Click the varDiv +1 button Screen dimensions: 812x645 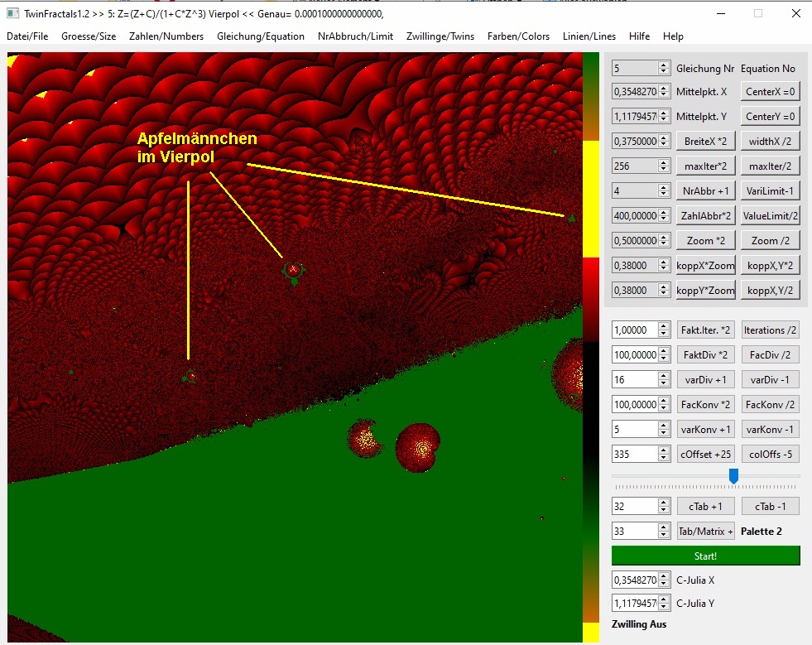pyautogui.click(x=705, y=380)
